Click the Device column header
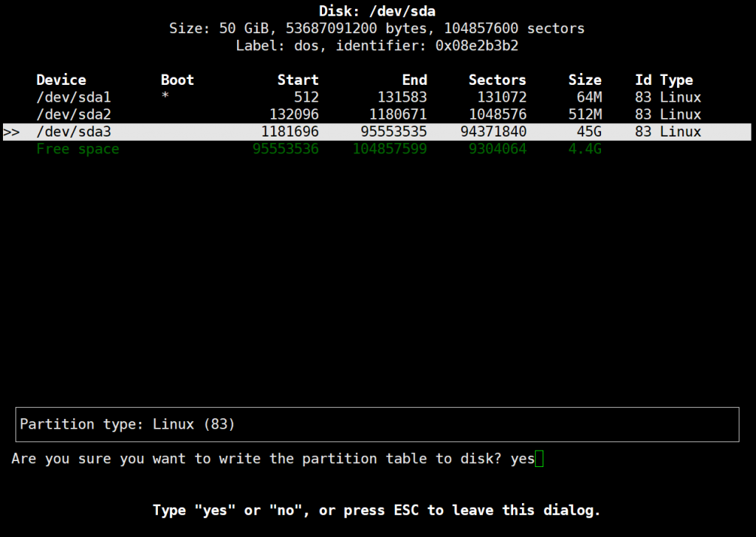756x537 pixels. click(61, 80)
